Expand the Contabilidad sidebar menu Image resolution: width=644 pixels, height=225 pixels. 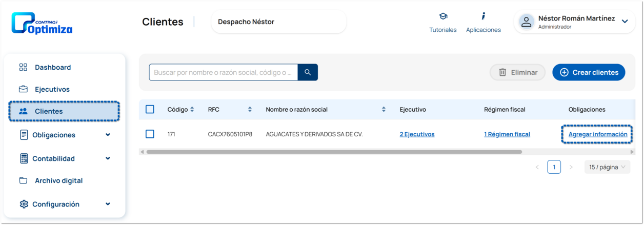[108, 158]
